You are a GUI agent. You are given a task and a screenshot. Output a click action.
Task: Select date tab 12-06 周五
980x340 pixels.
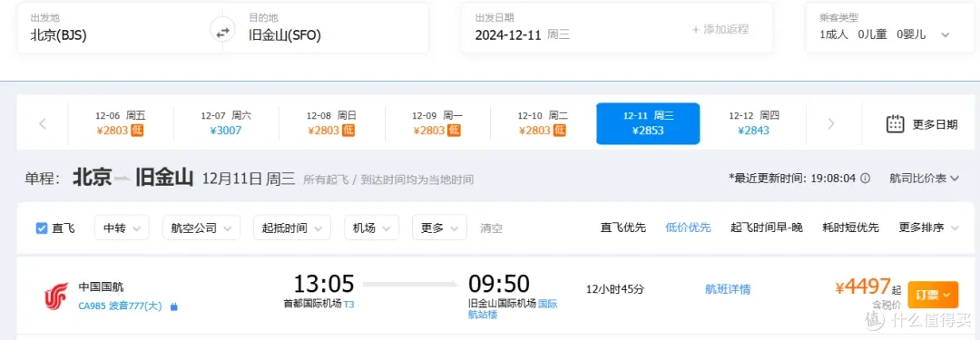coord(120,123)
